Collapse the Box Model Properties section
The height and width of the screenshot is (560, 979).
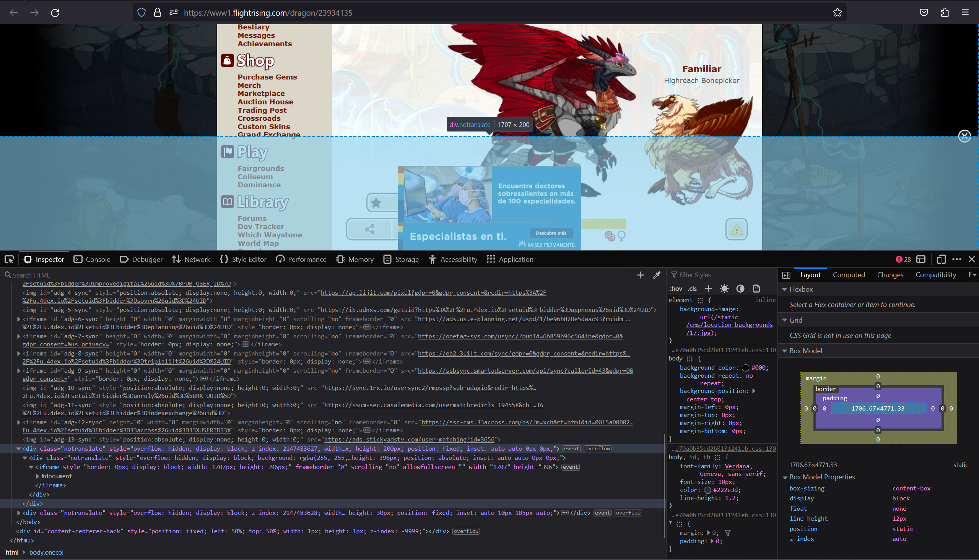[785, 477]
